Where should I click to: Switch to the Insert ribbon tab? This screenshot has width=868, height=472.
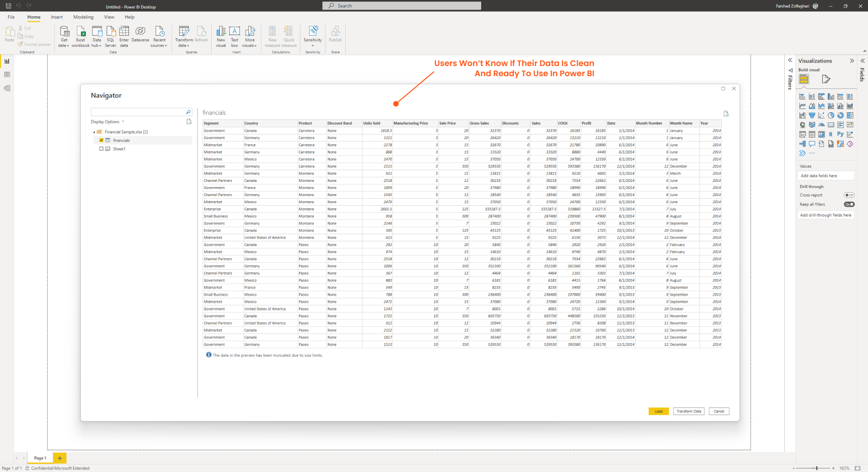point(57,17)
